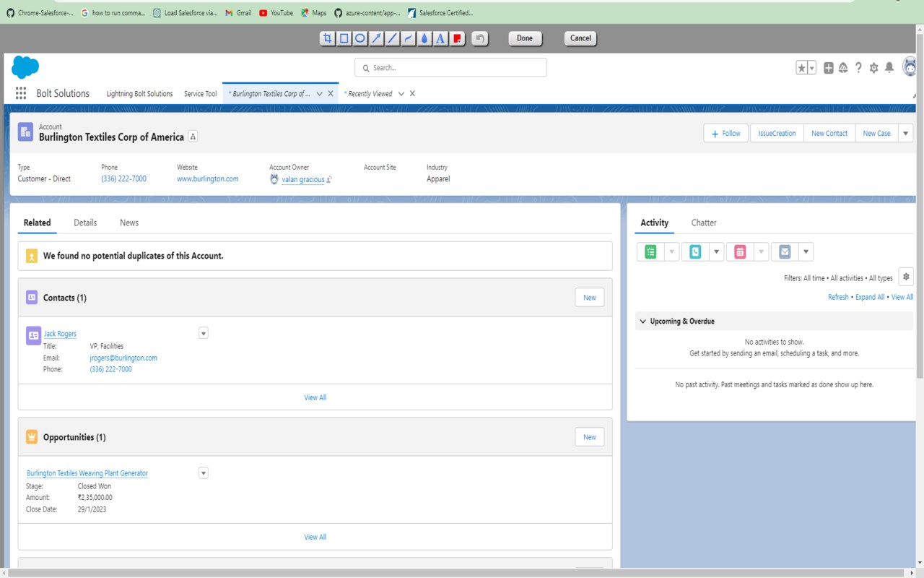Open Salesforce Help question mark
The height and width of the screenshot is (578, 924).
click(x=858, y=68)
